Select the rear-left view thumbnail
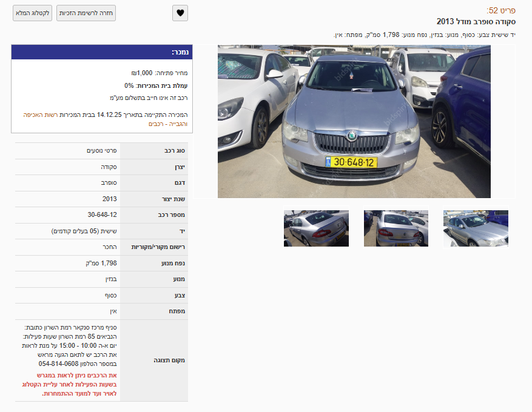 [x=316, y=228]
